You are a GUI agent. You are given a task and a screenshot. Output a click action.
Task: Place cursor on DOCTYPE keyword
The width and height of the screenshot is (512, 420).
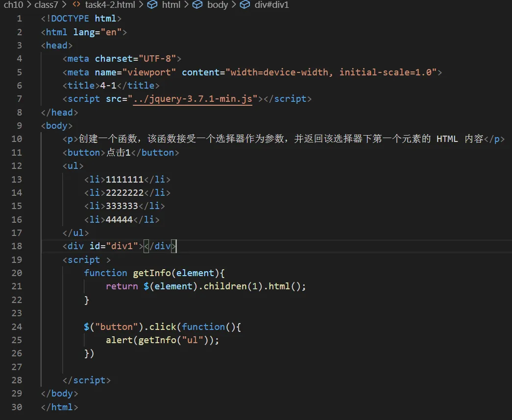click(x=70, y=19)
